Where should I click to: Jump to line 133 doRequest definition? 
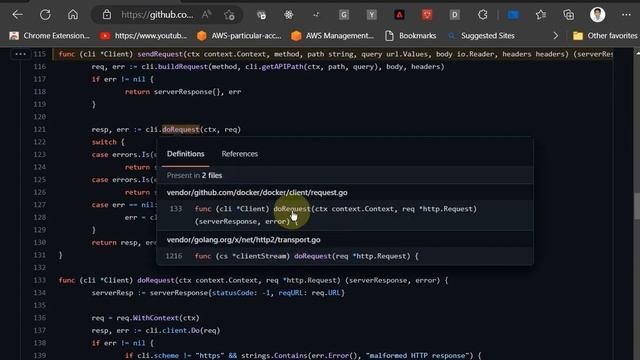(x=345, y=215)
